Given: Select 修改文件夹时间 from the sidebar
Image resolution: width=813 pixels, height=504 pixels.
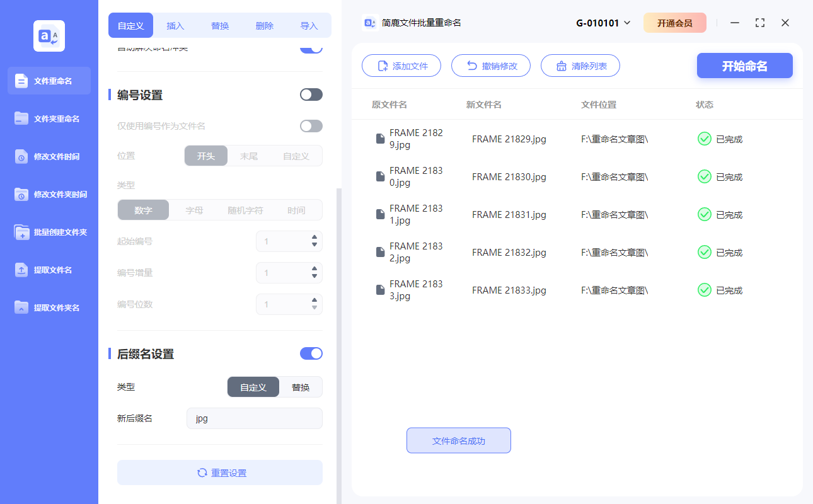Looking at the screenshot, I should tap(49, 194).
